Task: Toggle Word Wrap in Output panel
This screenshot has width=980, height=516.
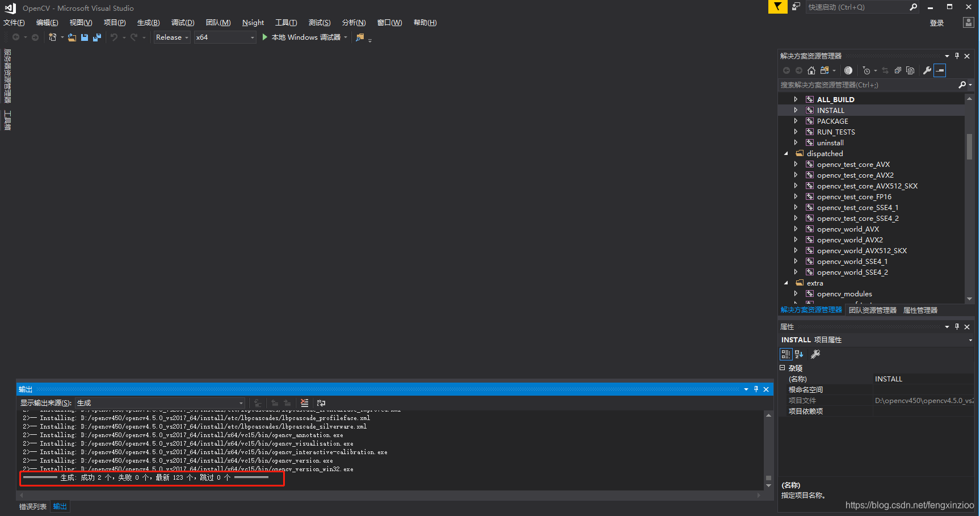Action: point(321,403)
